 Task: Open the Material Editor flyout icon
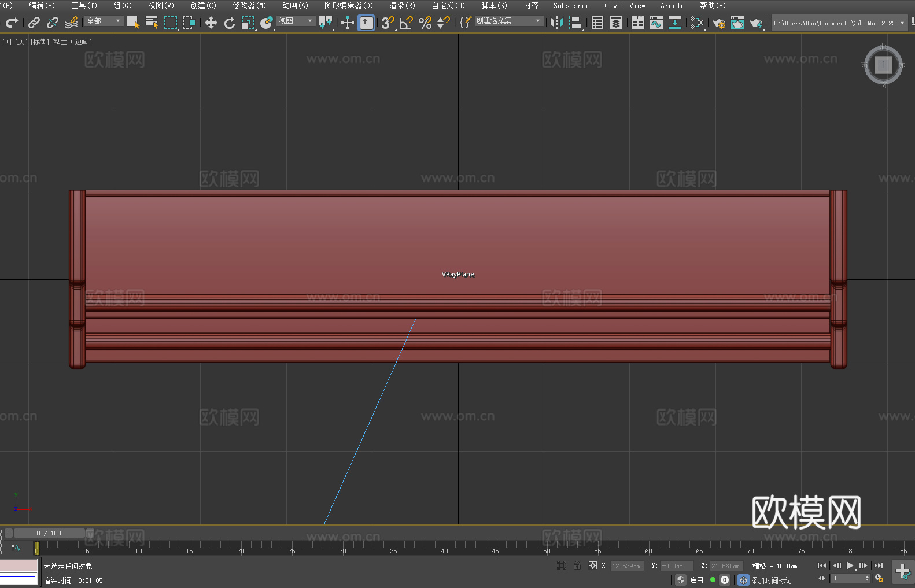697,23
